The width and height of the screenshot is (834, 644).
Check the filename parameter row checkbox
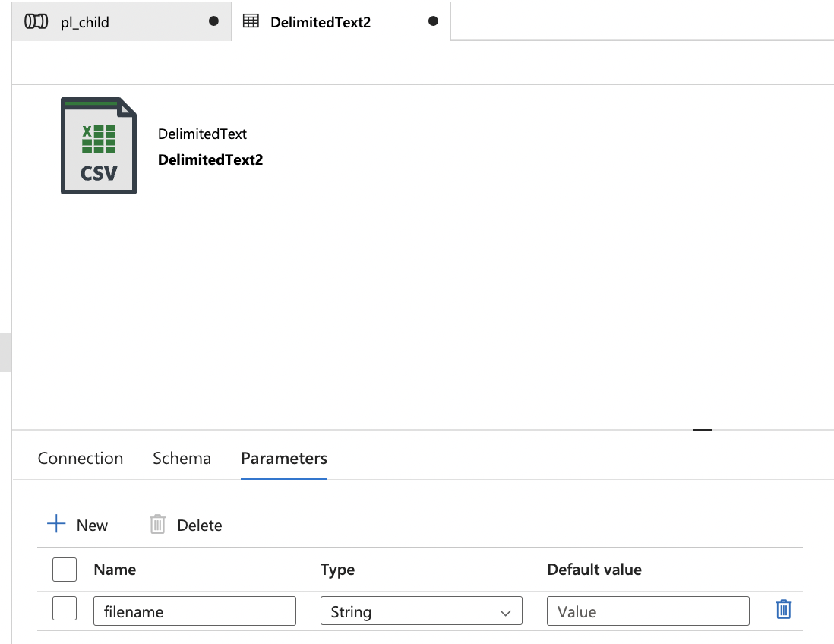coord(65,608)
